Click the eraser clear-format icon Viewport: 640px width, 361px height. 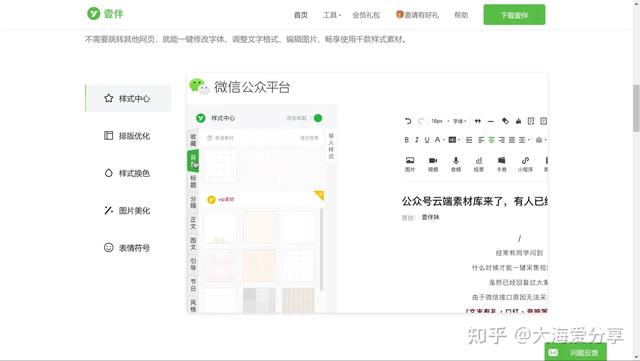(505, 121)
